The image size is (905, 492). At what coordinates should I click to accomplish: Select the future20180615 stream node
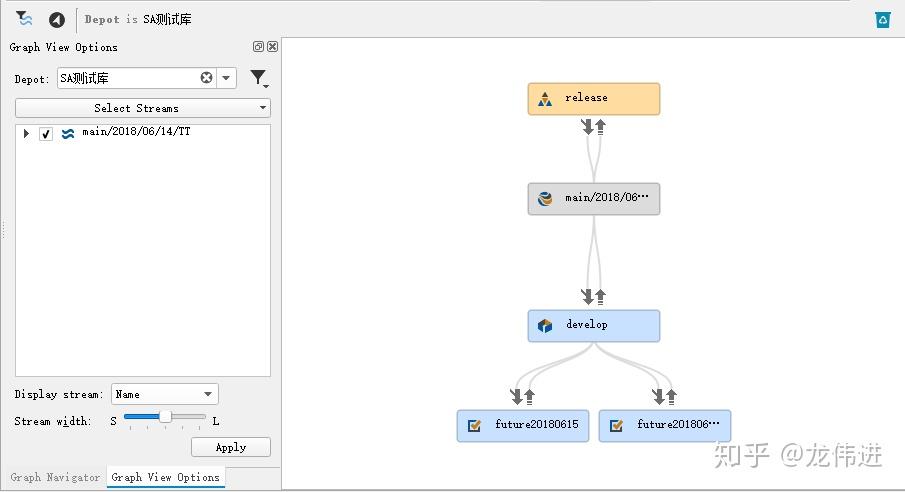[x=523, y=426]
